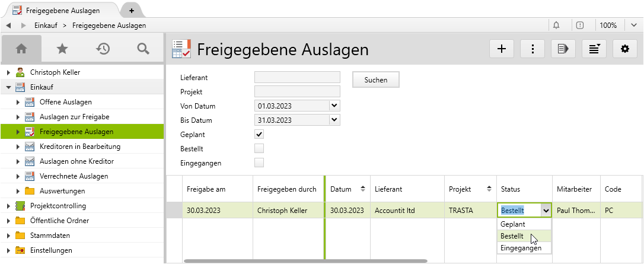Select Eingegangen from the status list
The height and width of the screenshot is (264, 644).
[521, 248]
